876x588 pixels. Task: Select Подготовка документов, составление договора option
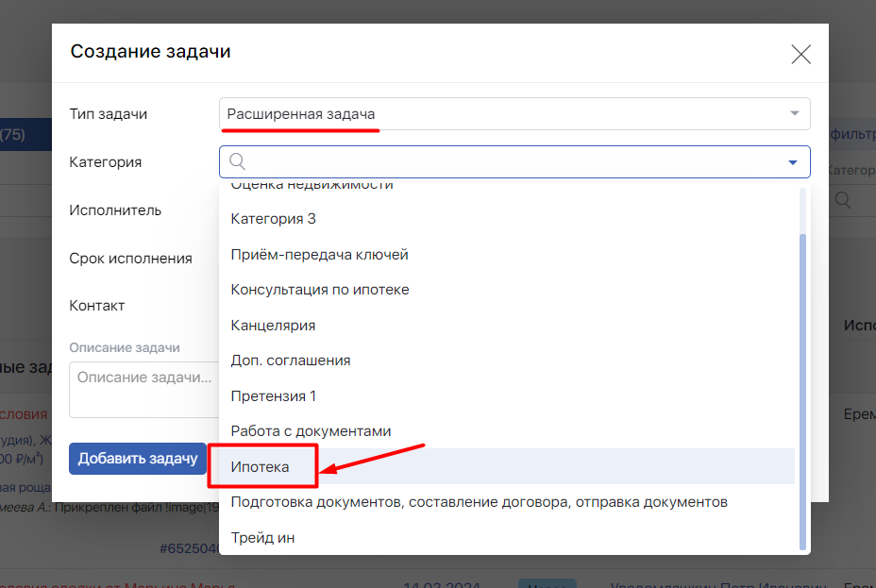click(479, 502)
